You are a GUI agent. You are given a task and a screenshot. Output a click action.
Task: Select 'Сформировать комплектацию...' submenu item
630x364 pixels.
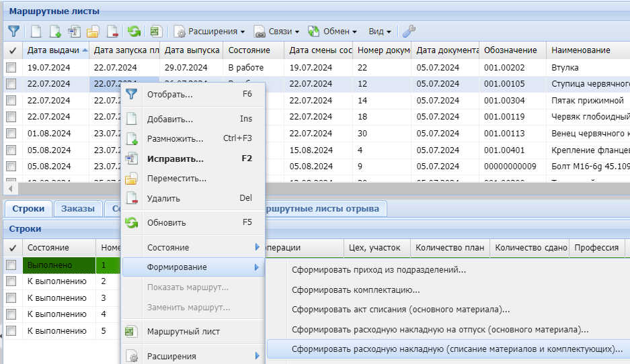pos(356,290)
